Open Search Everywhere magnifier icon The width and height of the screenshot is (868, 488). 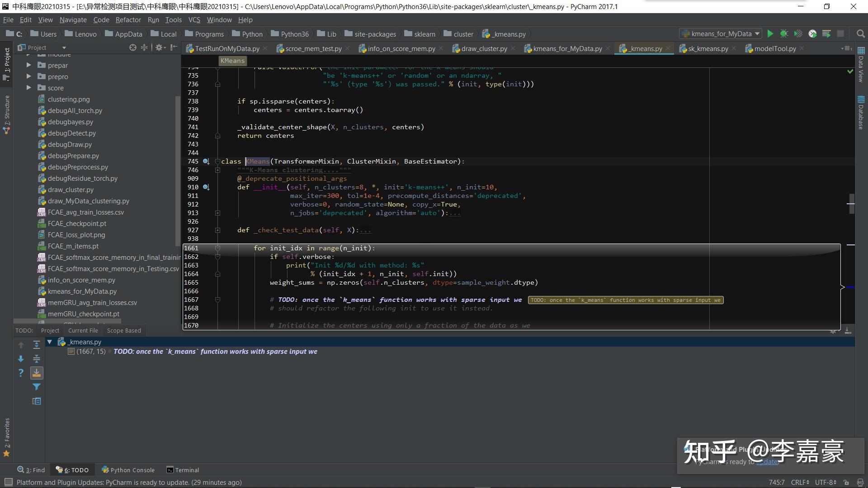[861, 34]
